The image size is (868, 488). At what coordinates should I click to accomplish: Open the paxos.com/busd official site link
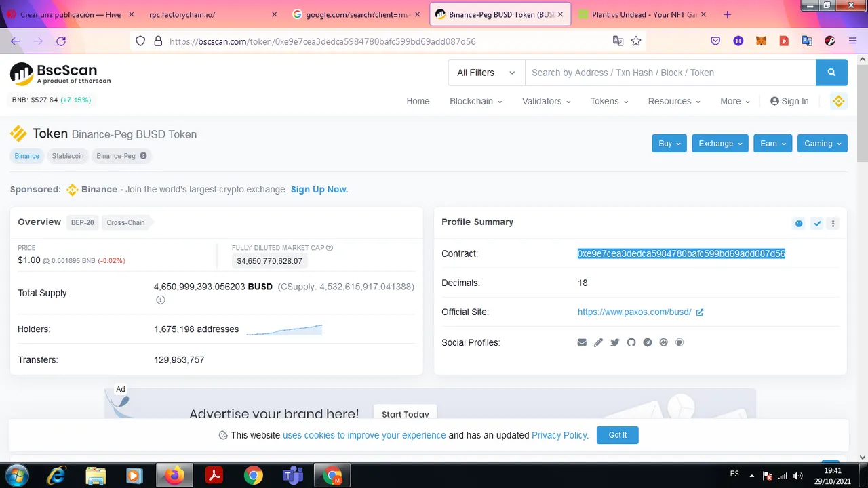[634, 312]
